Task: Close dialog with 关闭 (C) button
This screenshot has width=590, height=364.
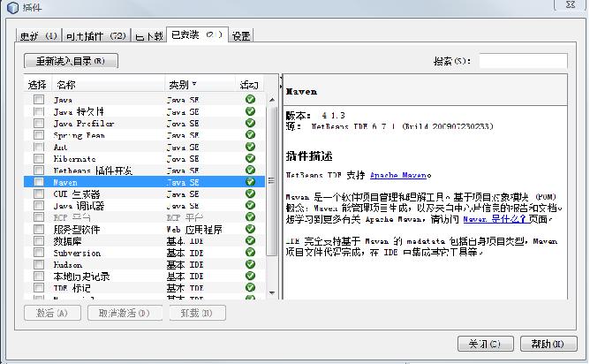Action: click(486, 344)
